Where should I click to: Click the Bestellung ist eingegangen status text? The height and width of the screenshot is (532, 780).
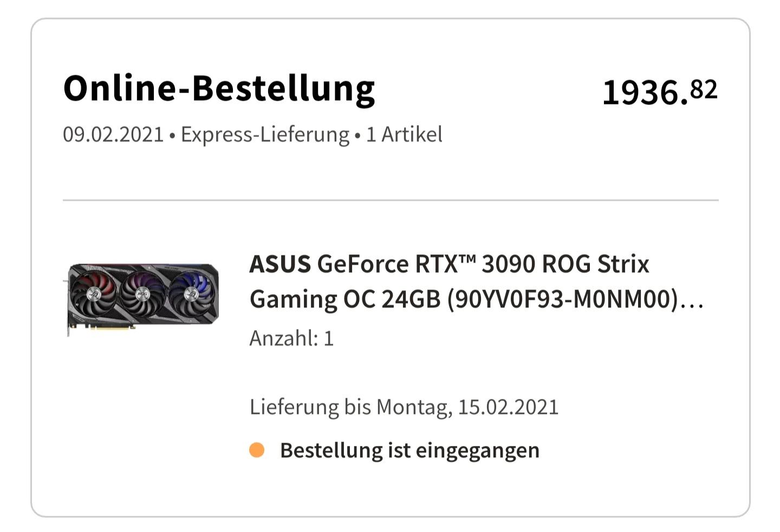click(x=409, y=450)
